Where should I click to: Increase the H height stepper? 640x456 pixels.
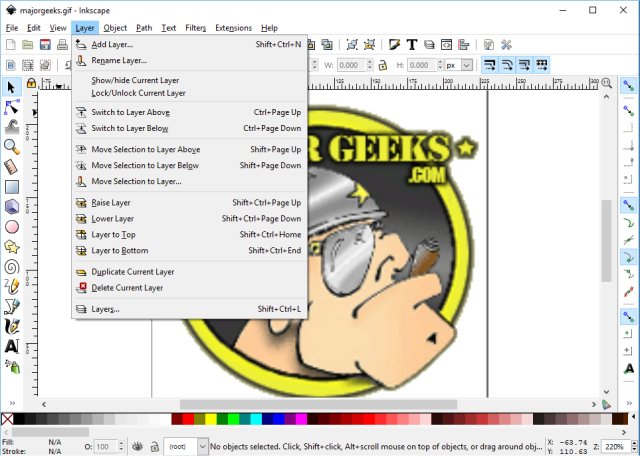point(440,62)
